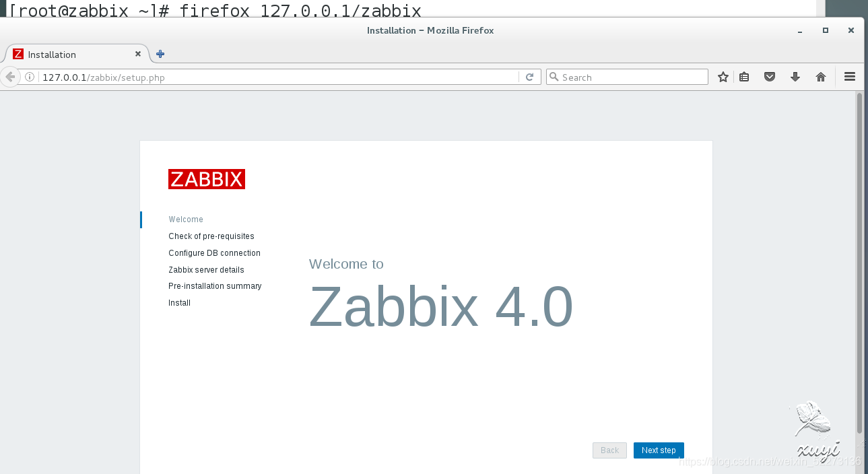Click the page vertical scrollbar
Viewport: 868px width, 474px height.
point(859,263)
